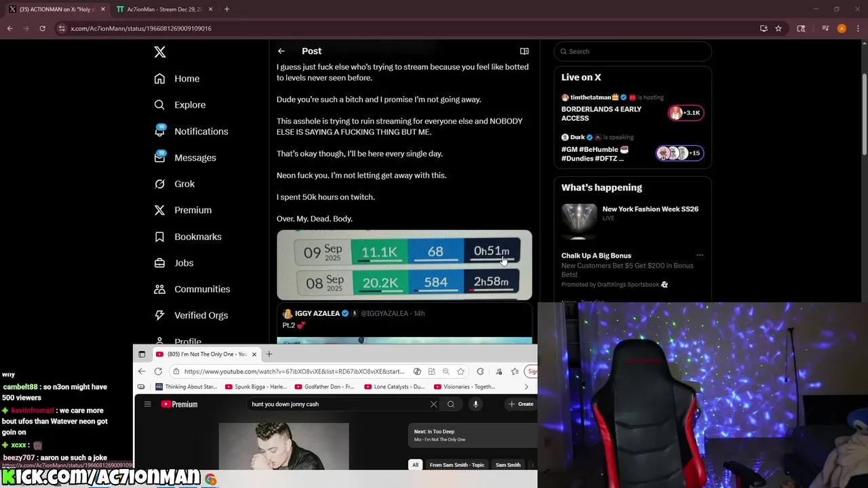Click Edge tab actions menu icon
The width and height of the screenshot is (868, 488).
pos(142,354)
